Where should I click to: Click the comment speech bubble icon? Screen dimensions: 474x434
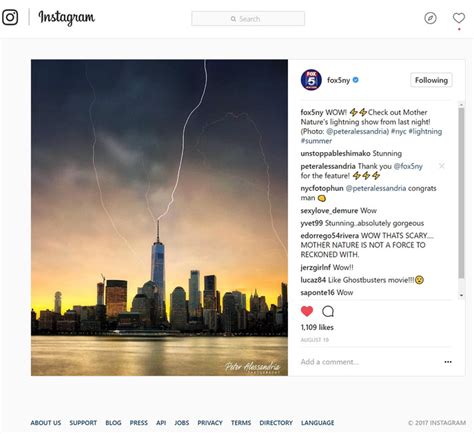[328, 311]
